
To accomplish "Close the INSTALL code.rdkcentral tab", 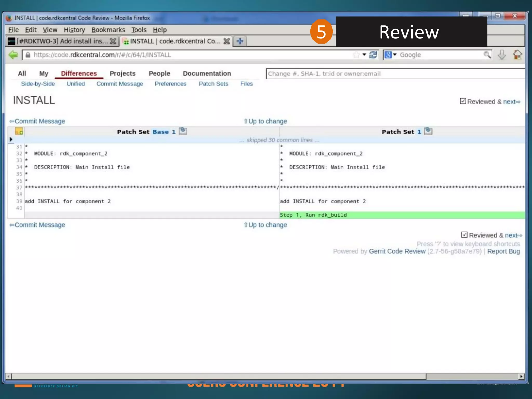I will point(227,41).
